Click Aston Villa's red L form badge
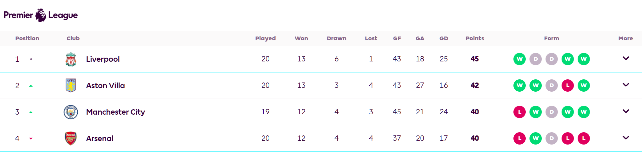644x154 pixels. tap(568, 85)
